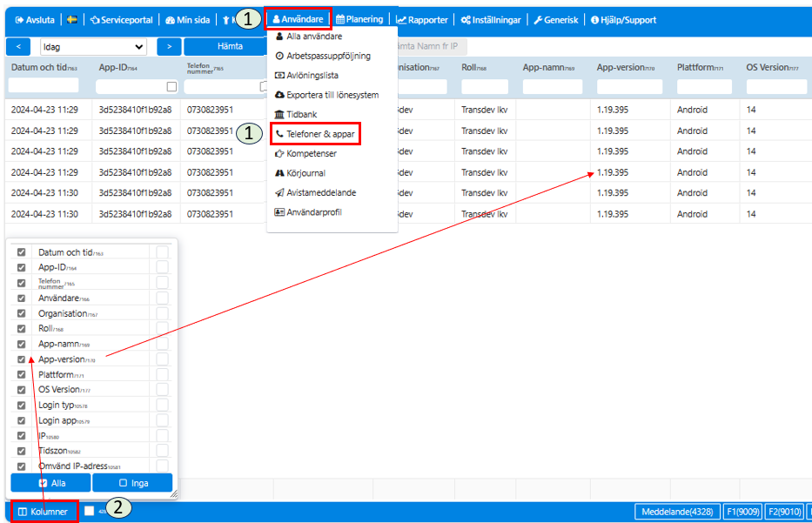
Task: Click Datum och tid filter field
Action: coord(44,85)
